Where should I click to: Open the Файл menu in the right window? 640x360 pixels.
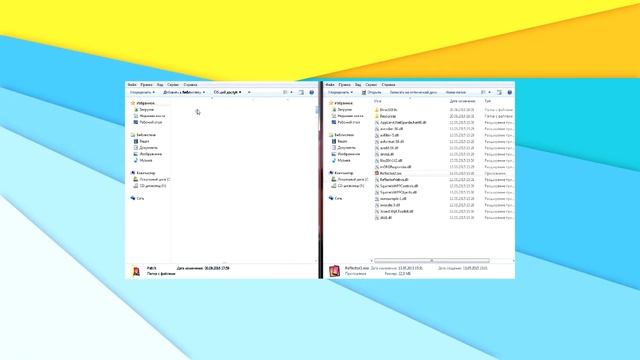(330, 85)
